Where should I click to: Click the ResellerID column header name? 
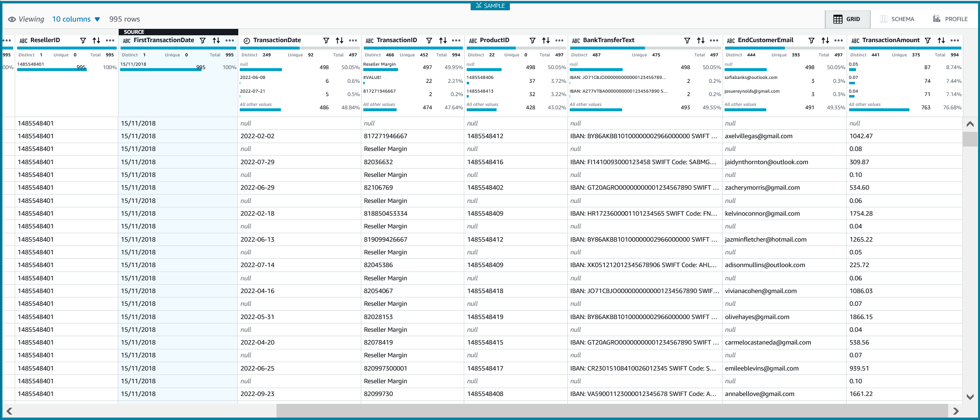coord(45,40)
